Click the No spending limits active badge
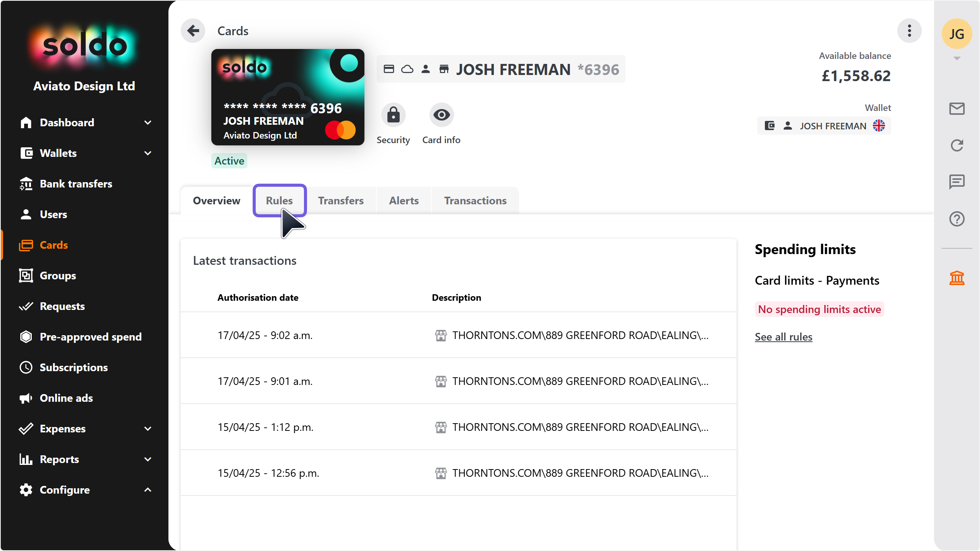 tap(819, 309)
